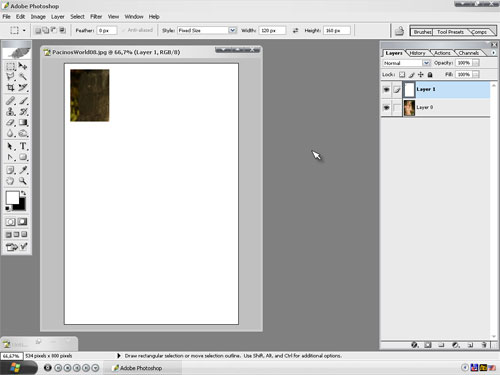The height and width of the screenshot is (375, 500).
Task: Switch to the History tab
Action: (x=417, y=53)
